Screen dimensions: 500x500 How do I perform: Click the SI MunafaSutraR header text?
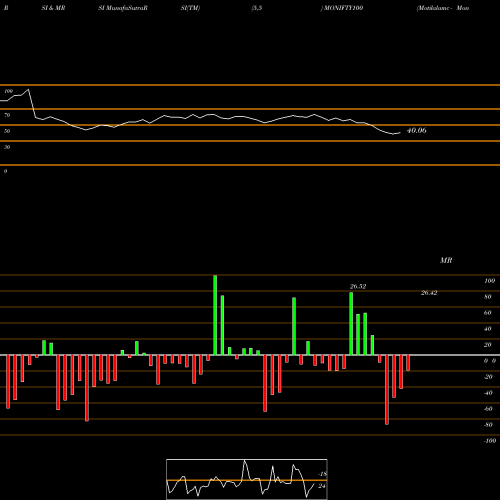(x=123, y=8)
